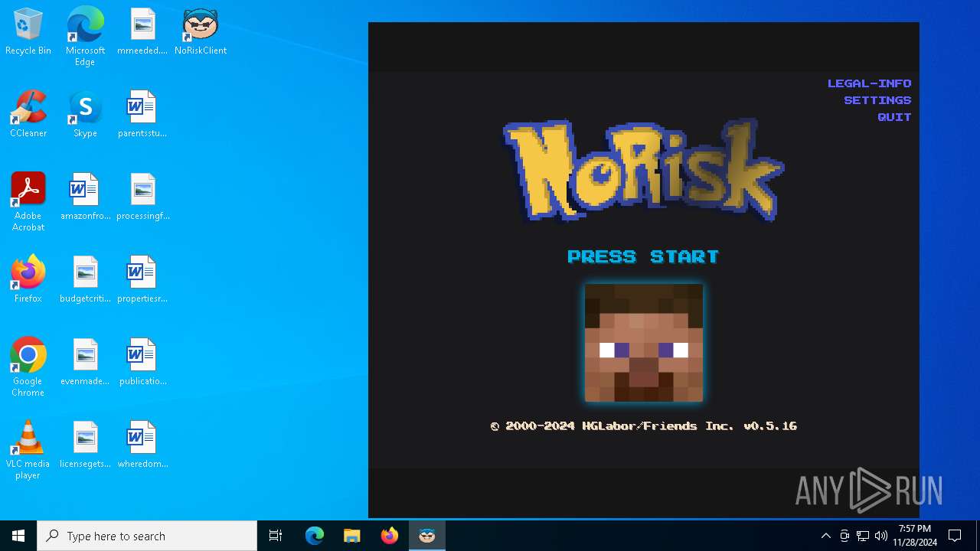Launch Microsoft Edge from desktop shortcut
The width and height of the screenshot is (980, 551).
85,36
